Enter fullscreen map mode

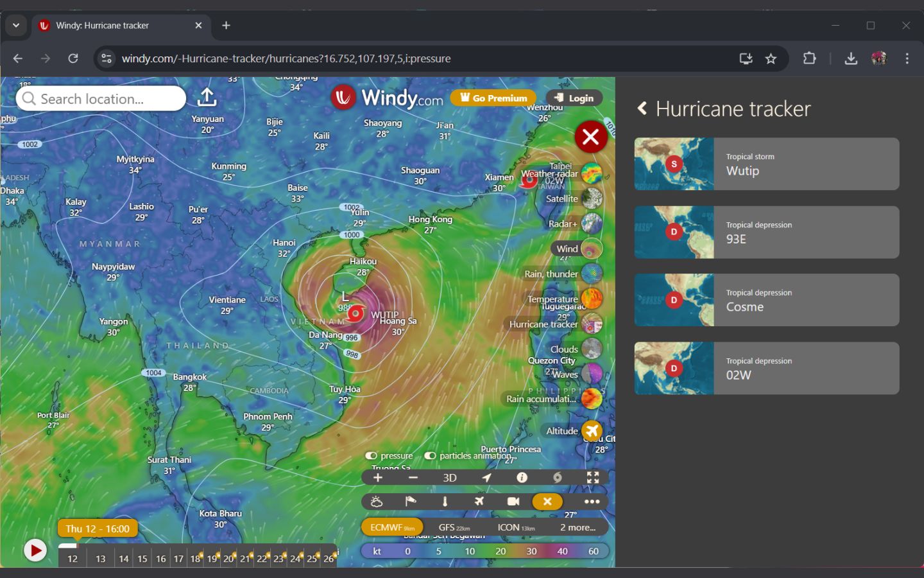pos(593,477)
